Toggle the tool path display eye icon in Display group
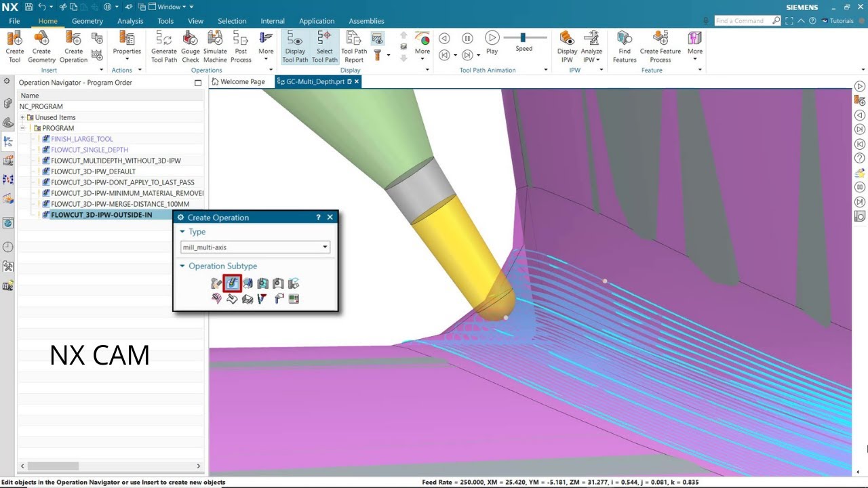868x488 pixels. (x=378, y=39)
